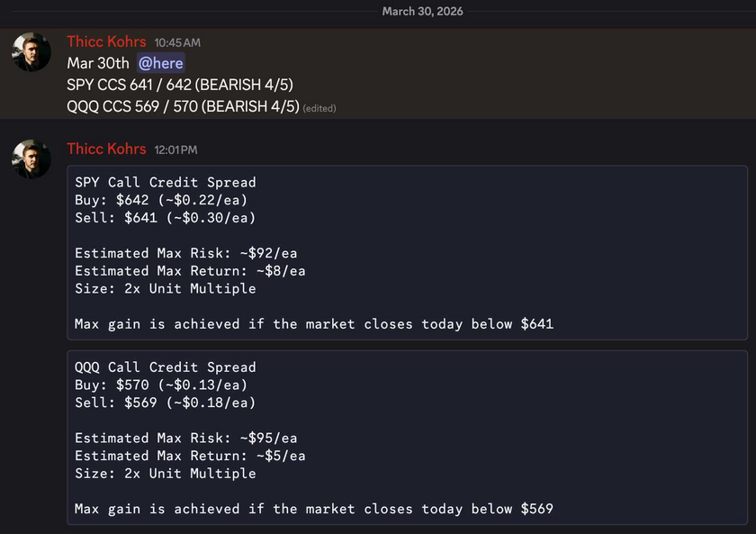This screenshot has height=534, width=756.
Task: Click the Estimated Max Risk ~$95/ea line
Action: tap(185, 439)
